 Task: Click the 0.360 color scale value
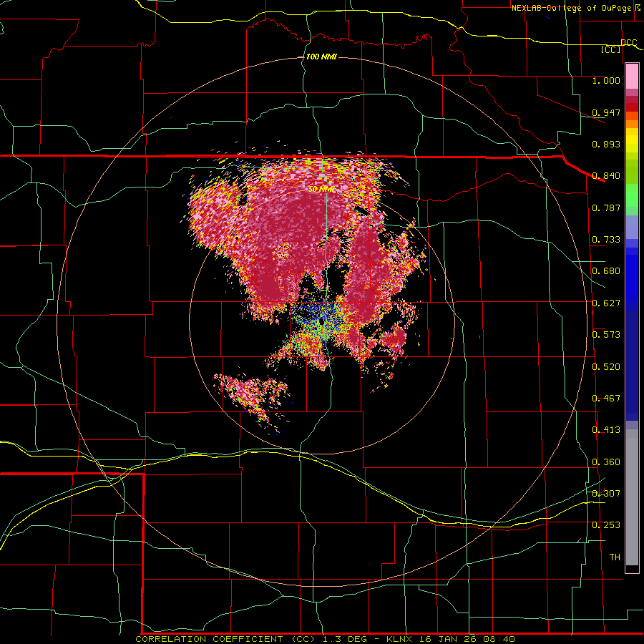click(x=606, y=462)
